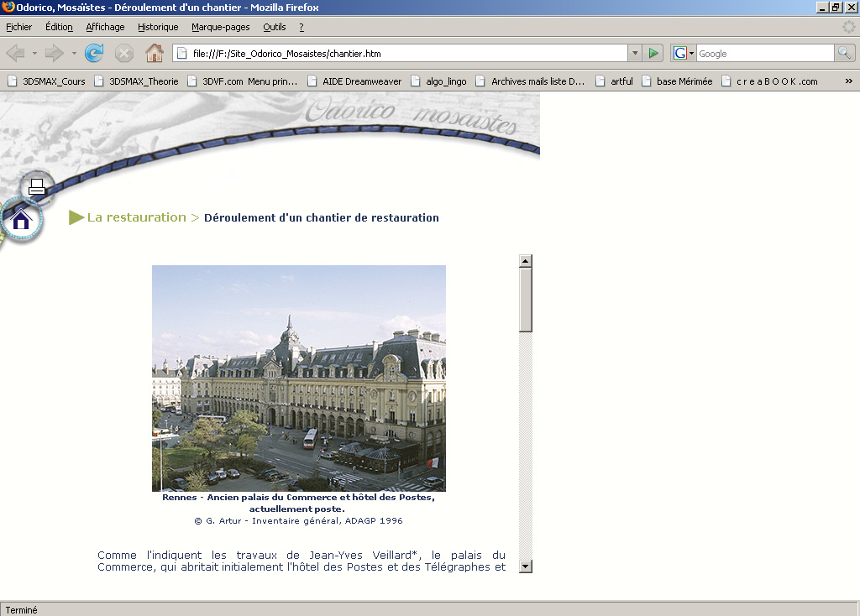
Task: Click the Déroulement d'un chantier de restauration heading
Action: point(322,217)
